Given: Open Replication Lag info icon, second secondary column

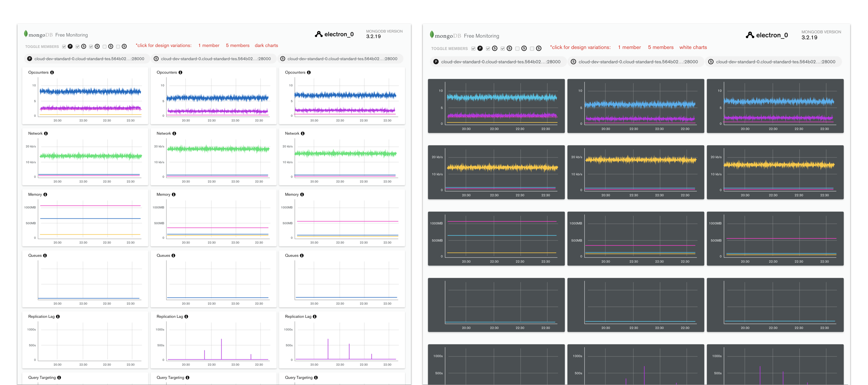Looking at the screenshot, I should click(315, 317).
